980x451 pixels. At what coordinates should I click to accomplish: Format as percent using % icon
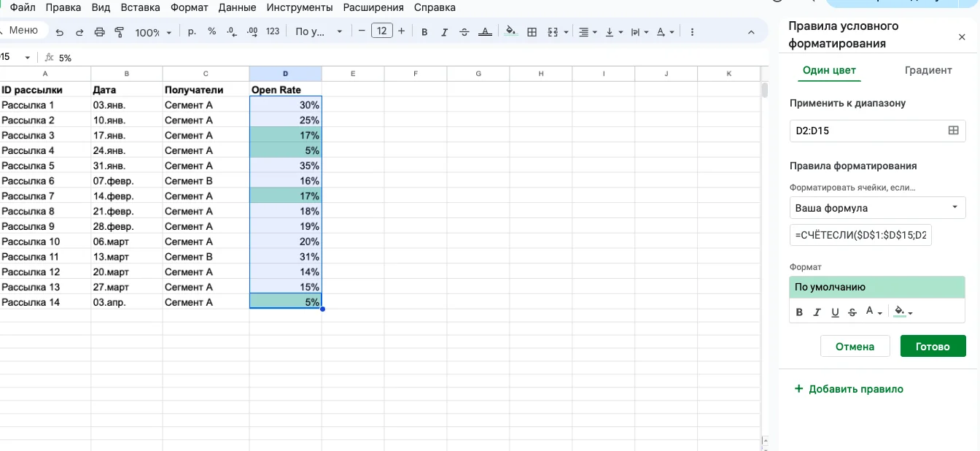point(212,31)
